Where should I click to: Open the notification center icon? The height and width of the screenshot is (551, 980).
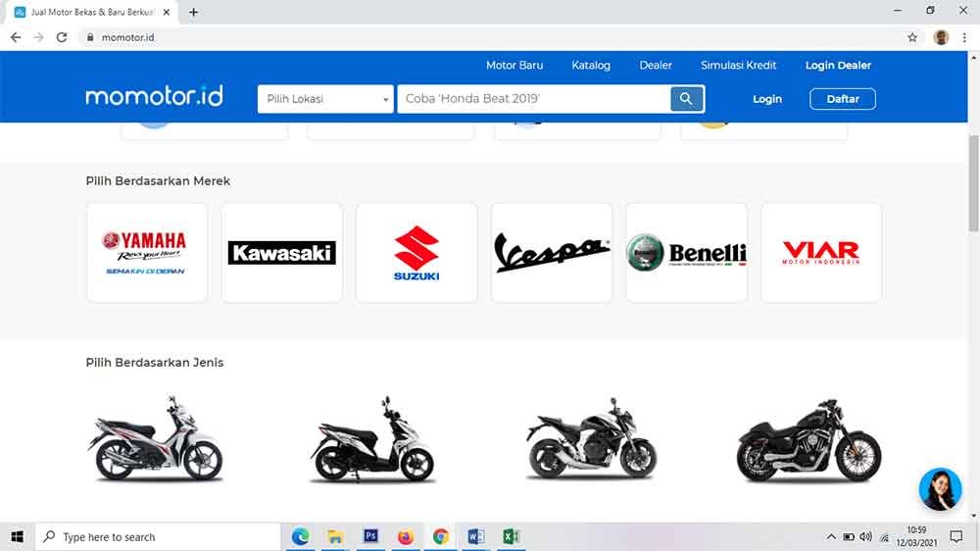pyautogui.click(x=956, y=536)
